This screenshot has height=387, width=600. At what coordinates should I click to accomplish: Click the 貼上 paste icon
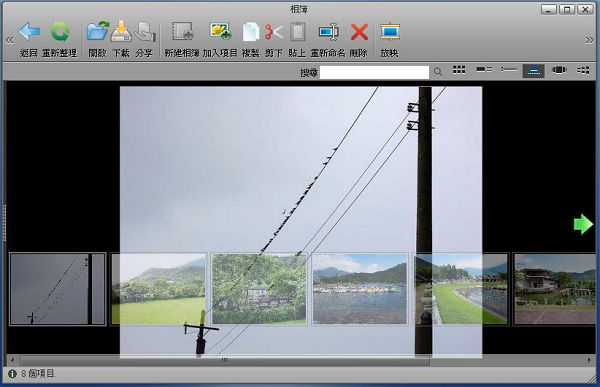coord(297,31)
